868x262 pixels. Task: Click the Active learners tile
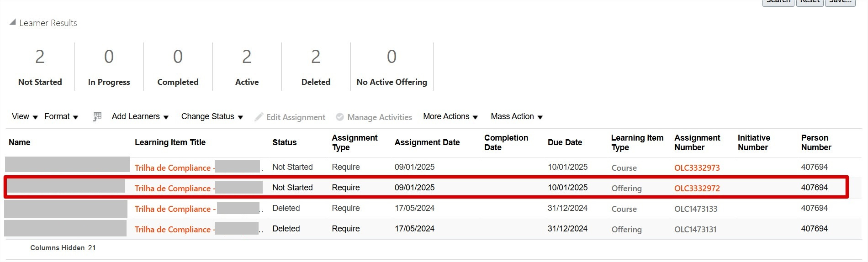[247, 67]
